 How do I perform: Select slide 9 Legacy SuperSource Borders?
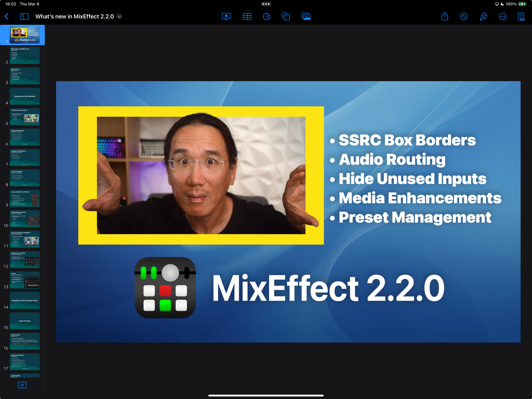pyautogui.click(x=25, y=198)
